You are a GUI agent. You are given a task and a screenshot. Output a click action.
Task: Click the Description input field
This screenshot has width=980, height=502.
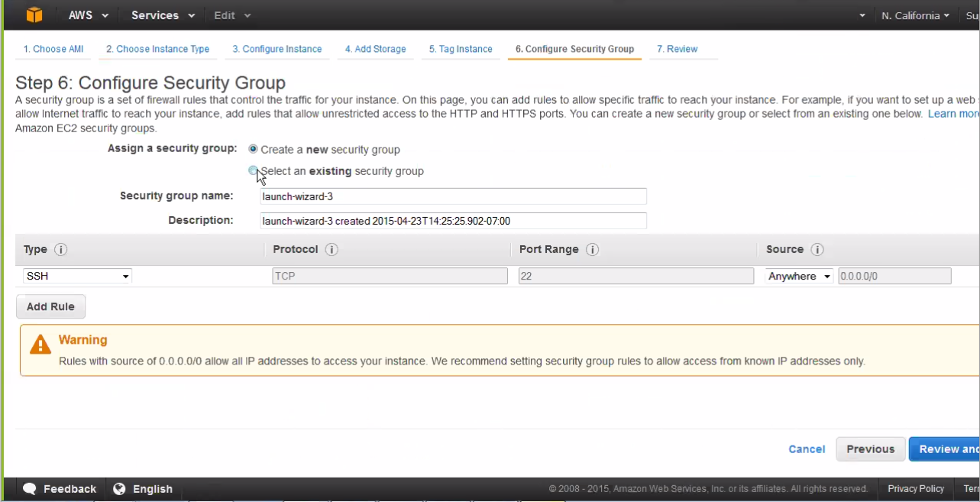tap(454, 221)
